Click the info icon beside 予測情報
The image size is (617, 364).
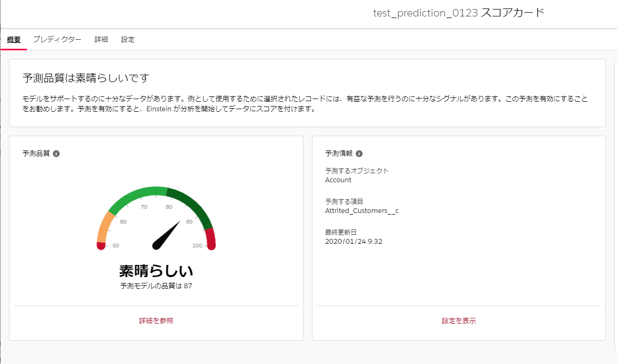359,154
